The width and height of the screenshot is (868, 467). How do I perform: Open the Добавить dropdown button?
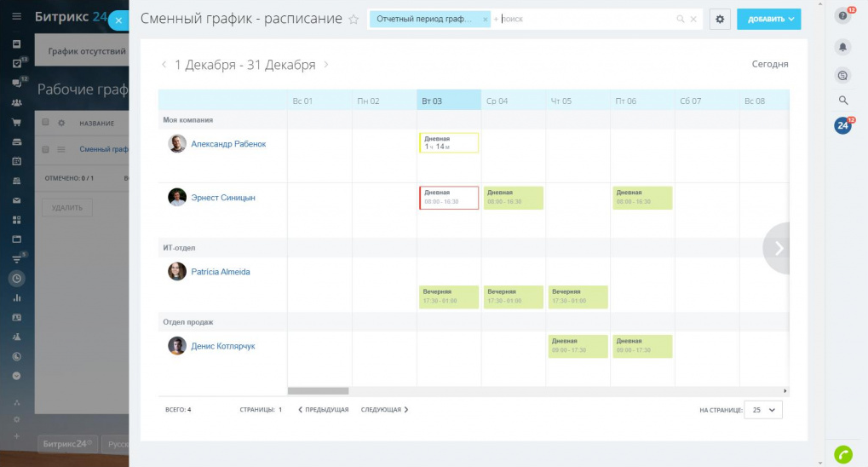[768, 19]
